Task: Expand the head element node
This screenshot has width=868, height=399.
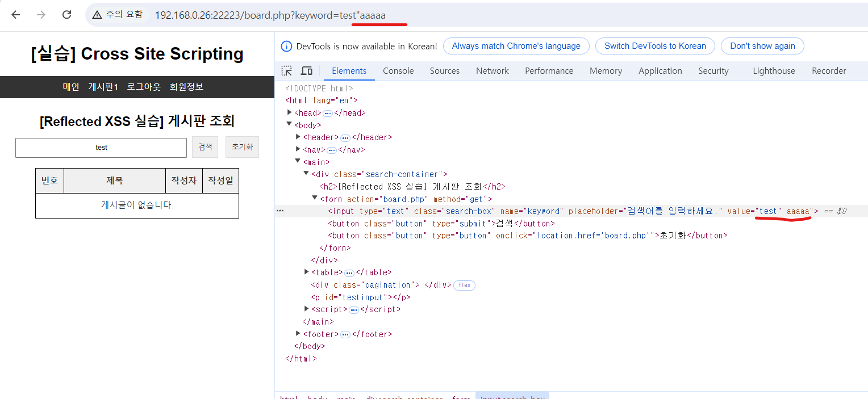Action: (289, 112)
